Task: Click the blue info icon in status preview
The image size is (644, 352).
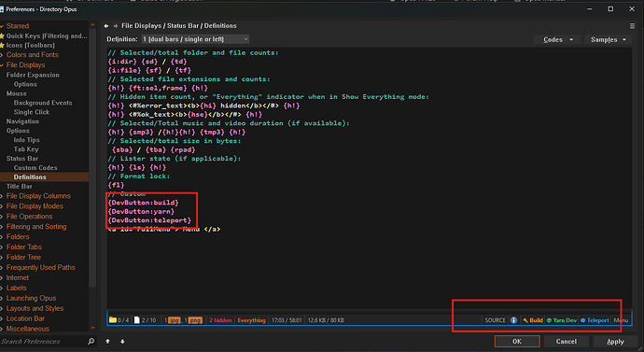Action: pyautogui.click(x=514, y=320)
